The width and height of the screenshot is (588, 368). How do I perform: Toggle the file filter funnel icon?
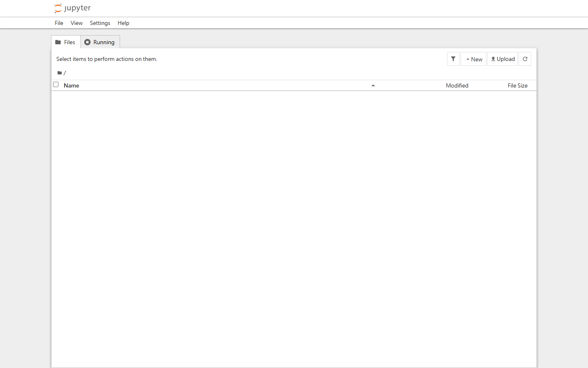[x=453, y=59]
